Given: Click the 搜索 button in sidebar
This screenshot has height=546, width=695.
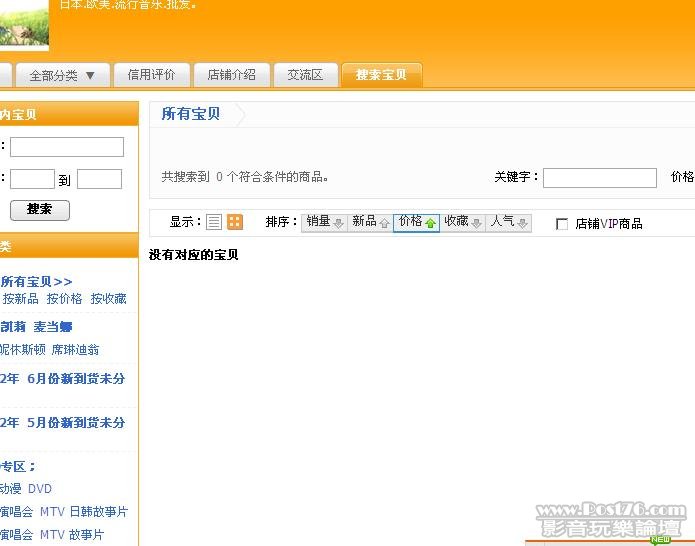Looking at the screenshot, I should pyautogui.click(x=40, y=210).
